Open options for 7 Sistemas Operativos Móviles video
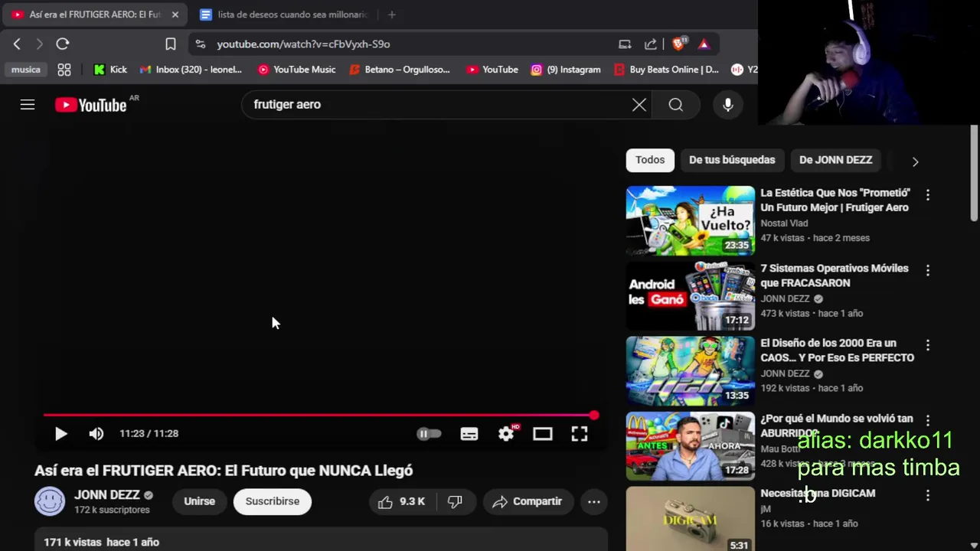The width and height of the screenshot is (980, 551). click(928, 270)
